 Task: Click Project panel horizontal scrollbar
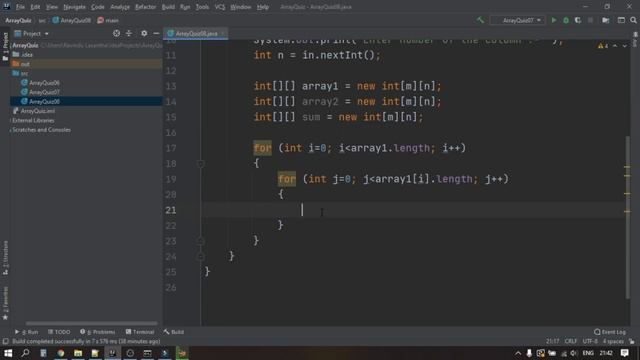[x=91, y=323]
